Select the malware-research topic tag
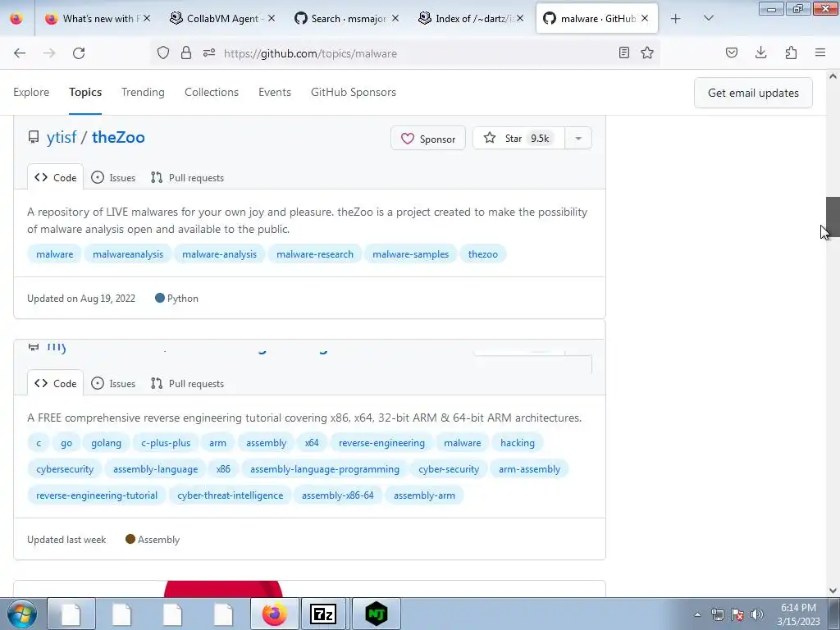Image resolution: width=840 pixels, height=630 pixels. point(315,254)
